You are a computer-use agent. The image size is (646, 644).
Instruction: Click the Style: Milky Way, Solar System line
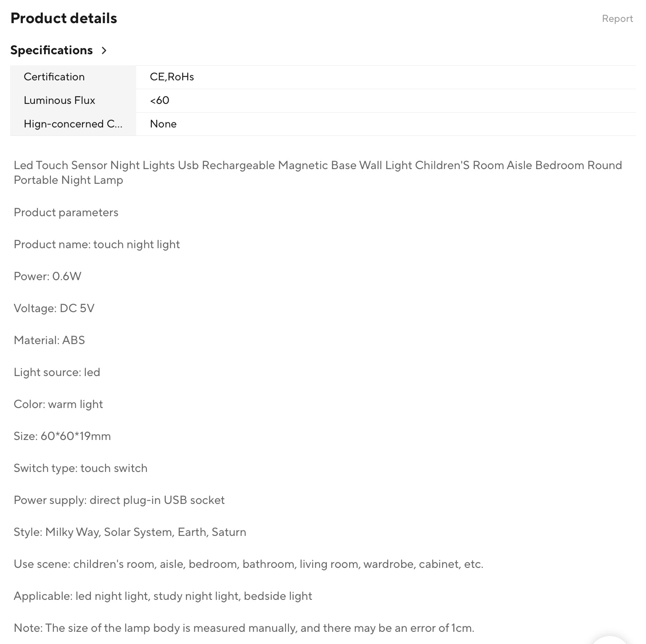pyautogui.click(x=130, y=532)
